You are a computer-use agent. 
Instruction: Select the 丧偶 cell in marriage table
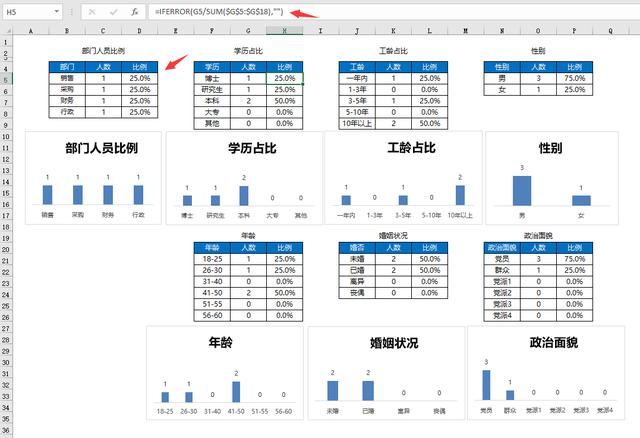point(357,293)
